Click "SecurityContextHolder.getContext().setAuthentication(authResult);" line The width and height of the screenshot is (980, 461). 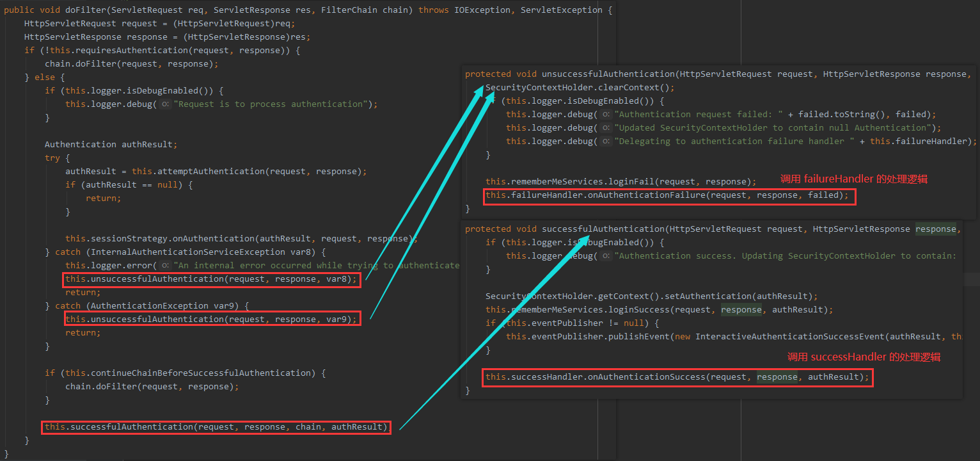(652, 296)
